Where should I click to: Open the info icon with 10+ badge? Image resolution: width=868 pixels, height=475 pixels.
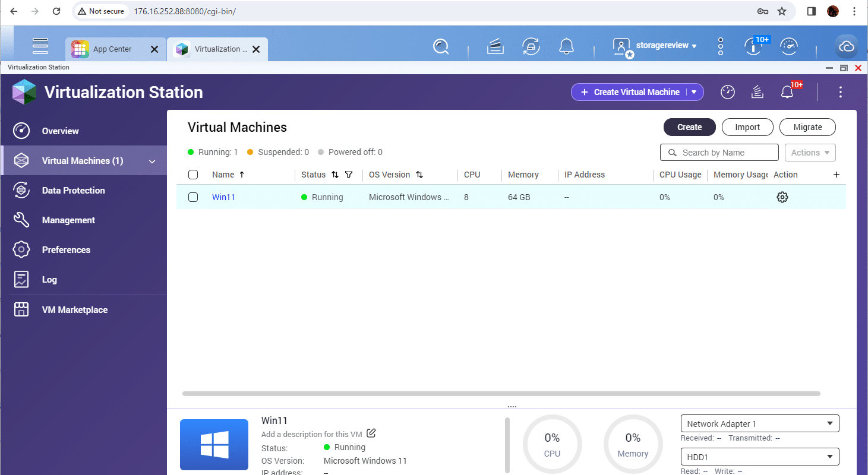pyautogui.click(x=753, y=46)
